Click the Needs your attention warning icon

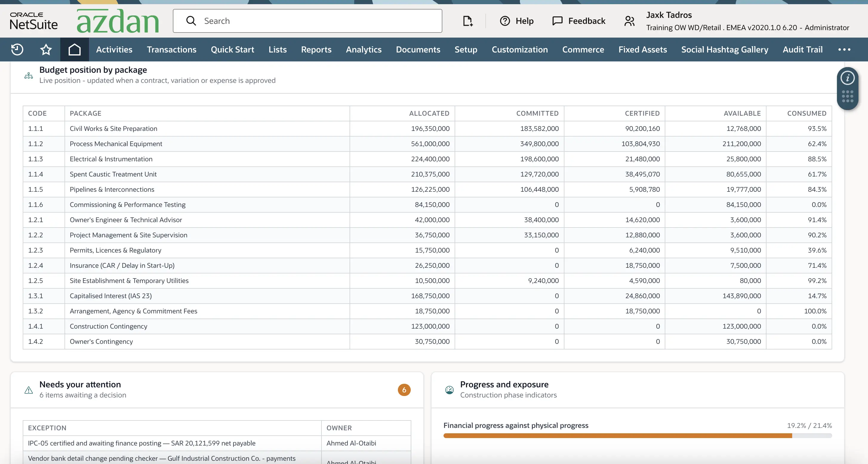tap(29, 390)
